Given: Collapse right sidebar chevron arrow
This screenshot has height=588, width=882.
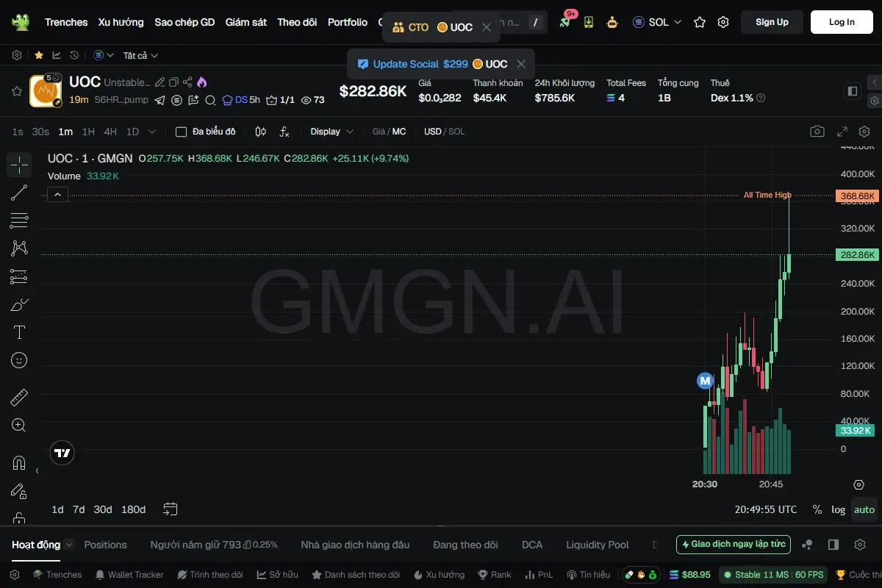Looking at the screenshot, I should pos(874,82).
